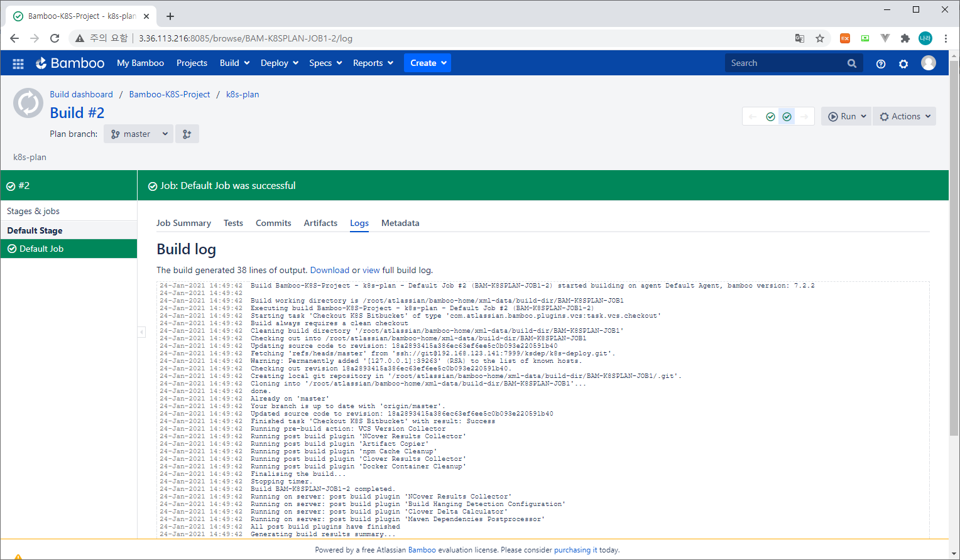
Task: Switch to the Artifacts tab
Action: click(x=320, y=223)
